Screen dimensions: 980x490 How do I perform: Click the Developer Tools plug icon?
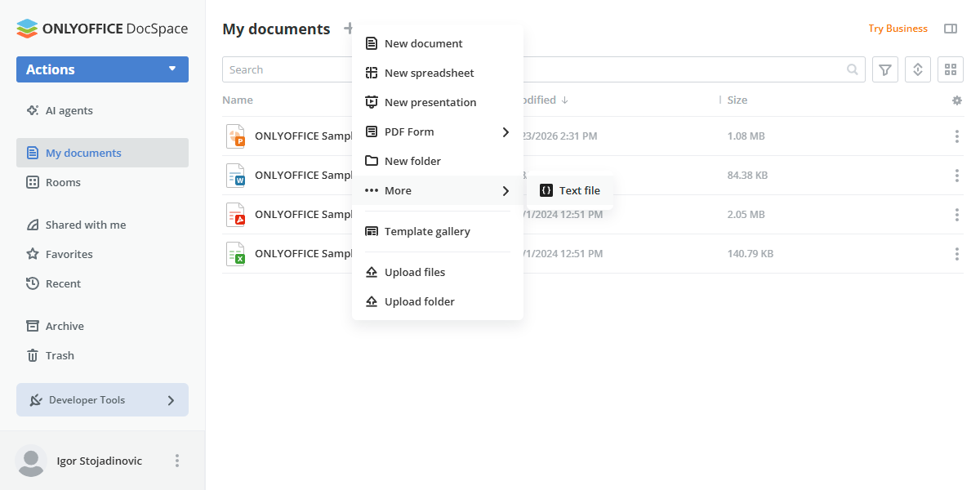click(36, 400)
